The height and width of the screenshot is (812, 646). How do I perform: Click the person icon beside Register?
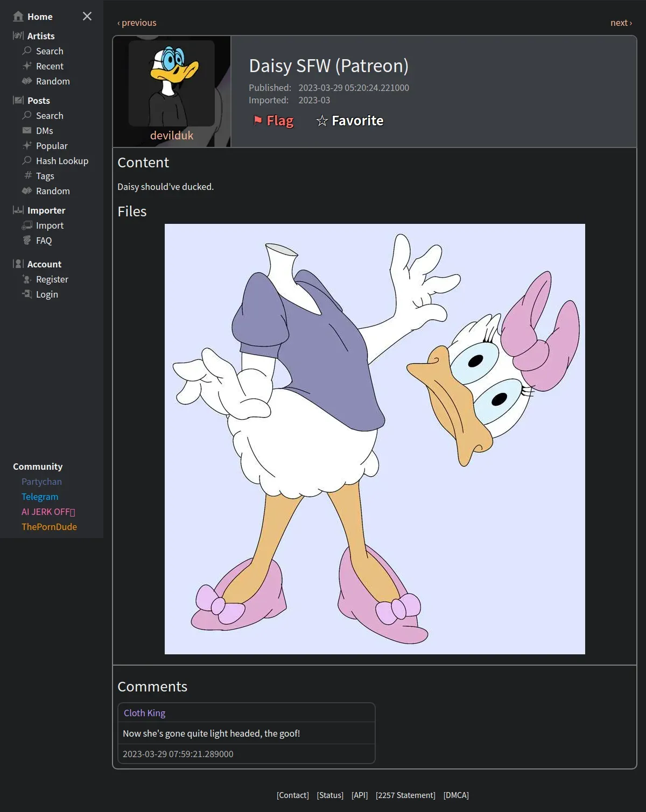tap(27, 279)
